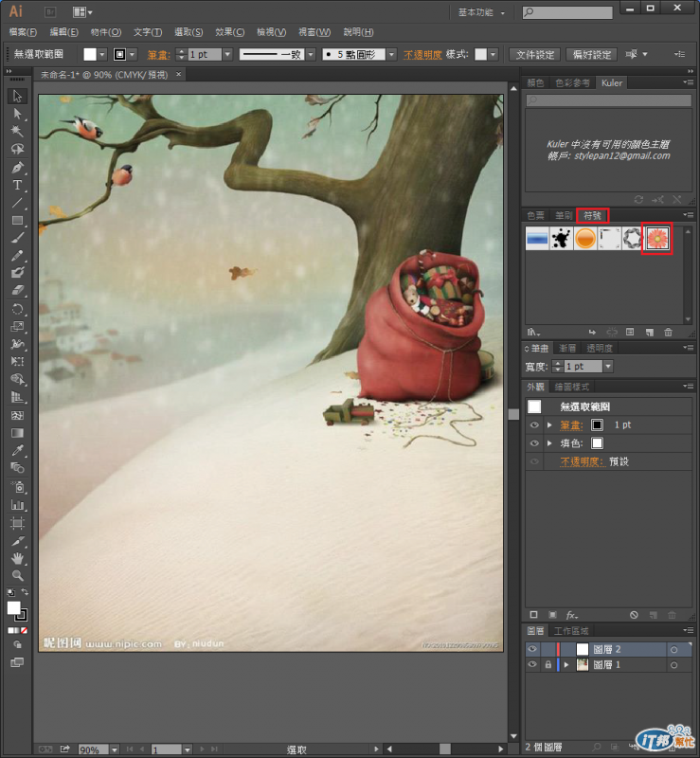Select the Direct Selection tool
Viewport: 700px width, 758px height.
(17, 114)
